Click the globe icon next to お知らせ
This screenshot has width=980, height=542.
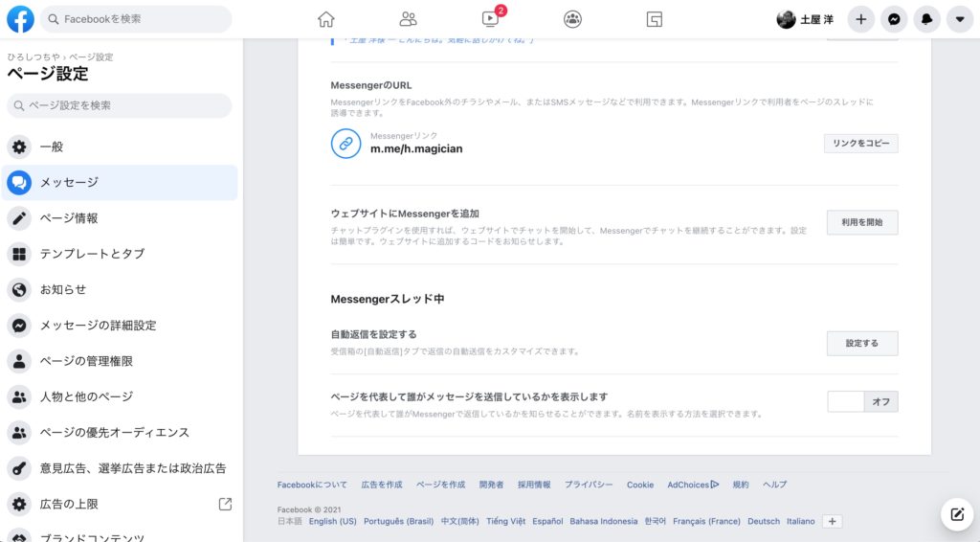tap(19, 289)
